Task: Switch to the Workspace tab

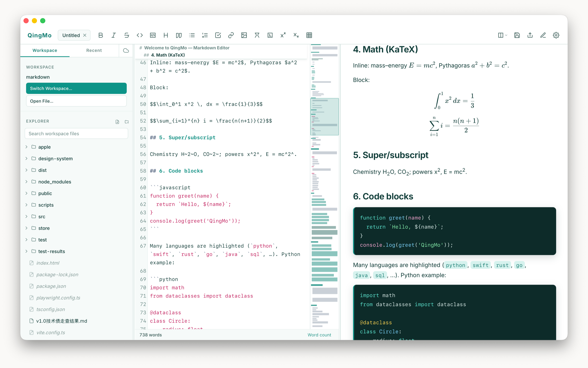Action: [x=45, y=50]
